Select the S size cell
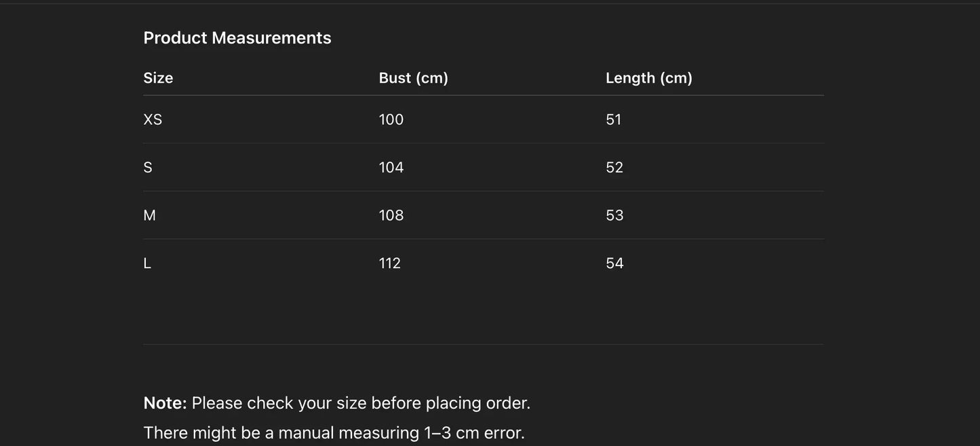980x446 pixels. [x=148, y=168]
